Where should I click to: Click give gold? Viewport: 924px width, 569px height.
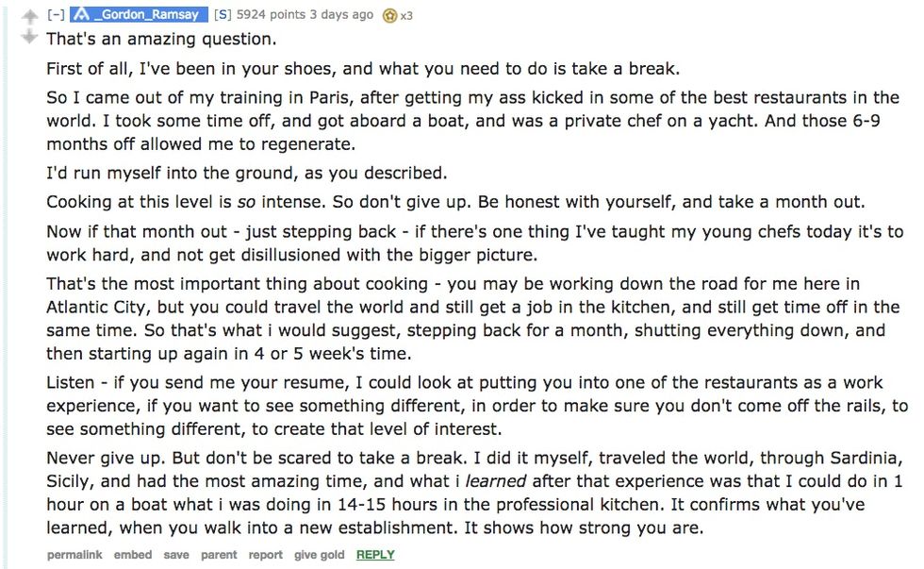(319, 555)
